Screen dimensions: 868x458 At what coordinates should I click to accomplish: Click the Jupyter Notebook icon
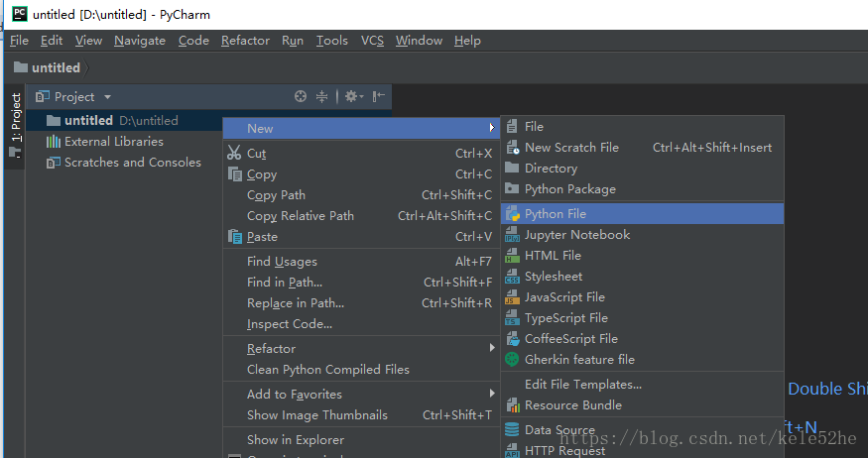(x=513, y=235)
